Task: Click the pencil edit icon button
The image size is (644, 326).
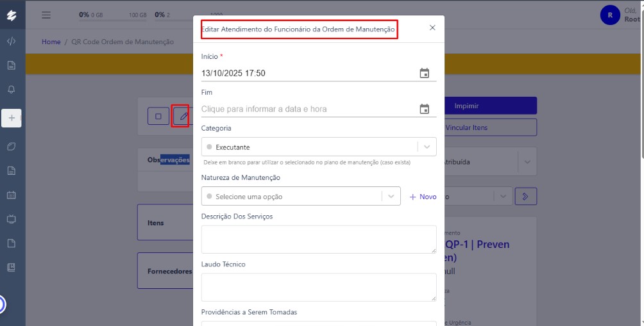Action: point(183,117)
